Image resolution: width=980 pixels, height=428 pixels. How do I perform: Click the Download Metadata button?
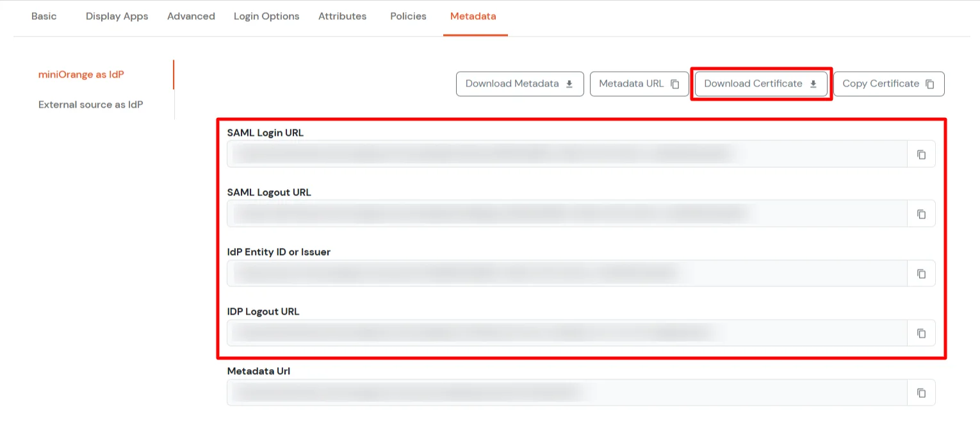pos(519,83)
